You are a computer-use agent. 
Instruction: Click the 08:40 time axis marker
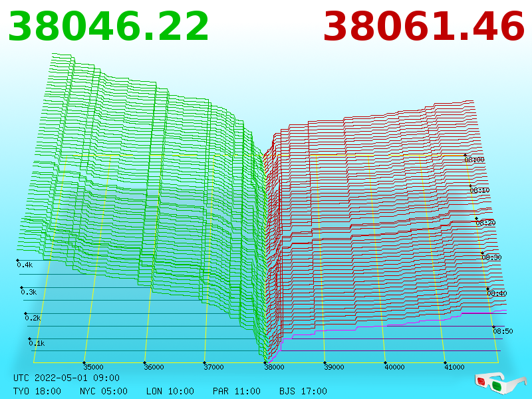point(497,293)
